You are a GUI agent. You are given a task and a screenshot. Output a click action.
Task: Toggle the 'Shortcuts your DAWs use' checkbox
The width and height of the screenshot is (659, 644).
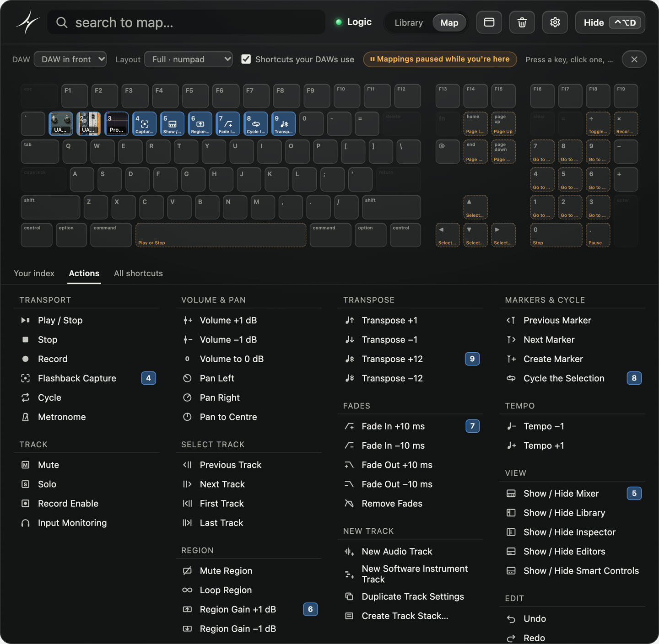(x=246, y=59)
